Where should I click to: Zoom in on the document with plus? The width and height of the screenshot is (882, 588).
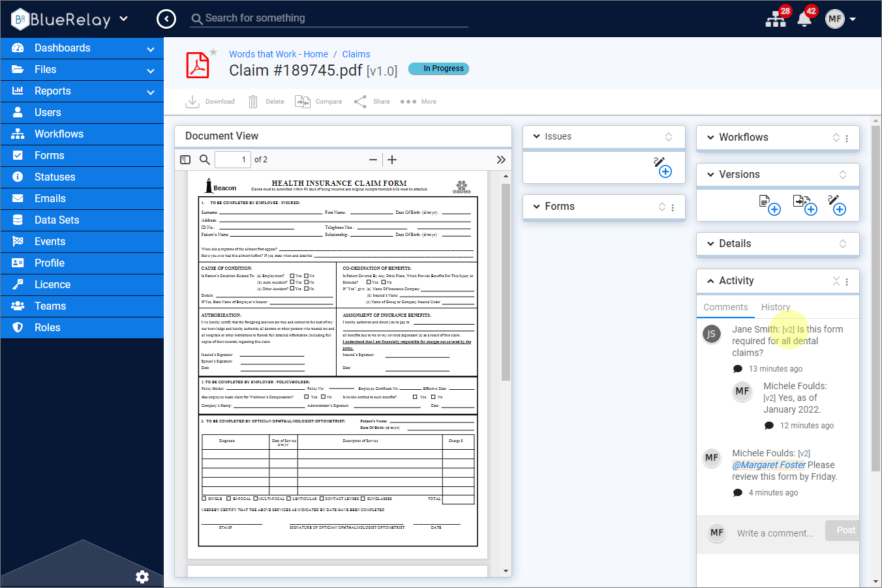pyautogui.click(x=392, y=160)
